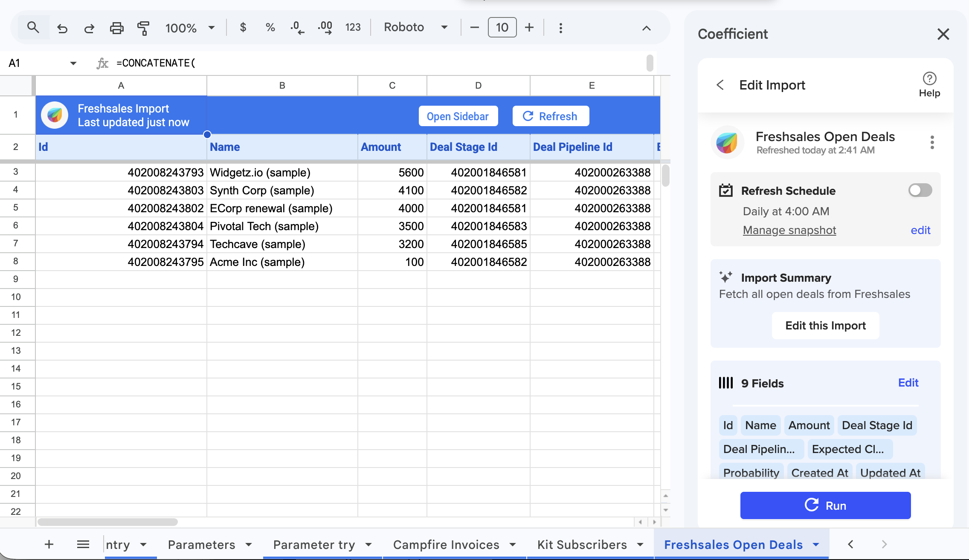The width and height of the screenshot is (969, 560).
Task: Click the increase decimal places icon
Action: click(x=325, y=28)
